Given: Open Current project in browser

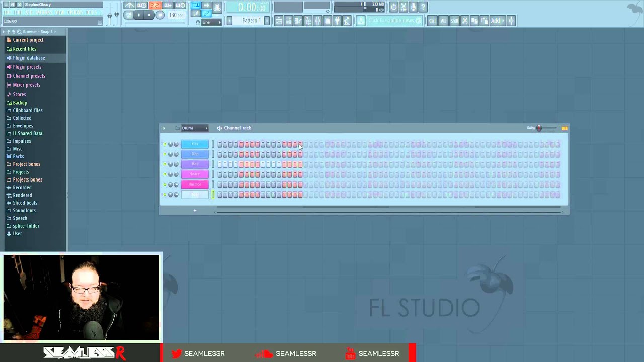Looking at the screenshot, I should (28, 40).
